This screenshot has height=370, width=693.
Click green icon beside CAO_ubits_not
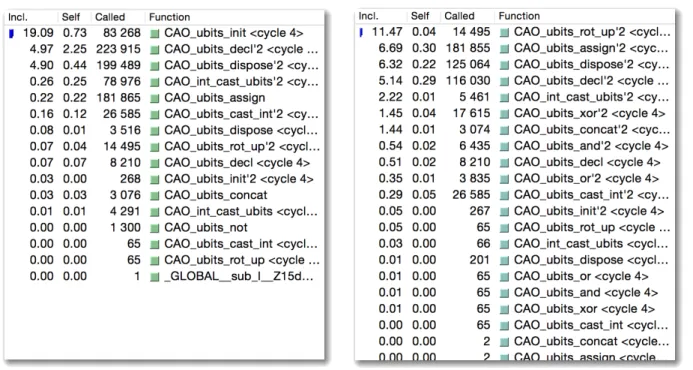(x=155, y=229)
